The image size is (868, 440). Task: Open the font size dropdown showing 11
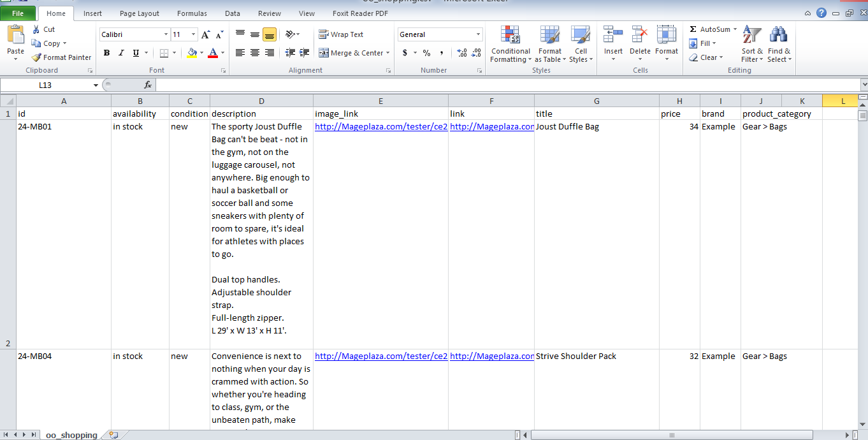[x=194, y=34]
